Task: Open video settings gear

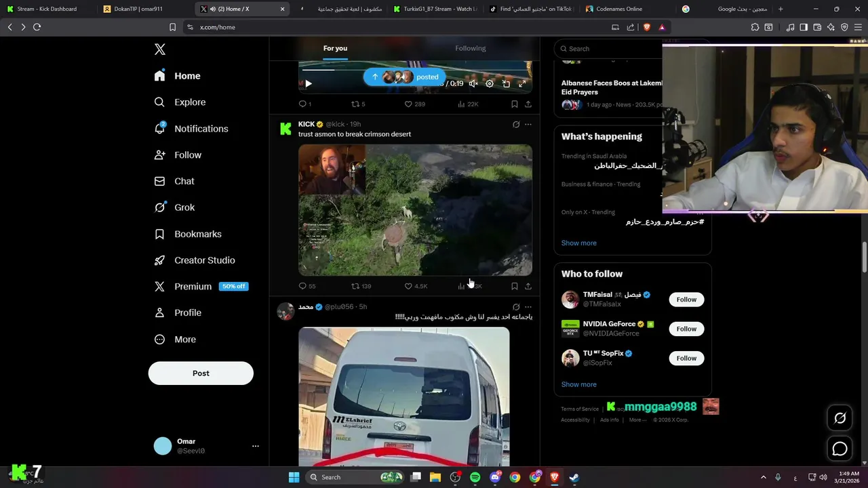Action: click(490, 84)
